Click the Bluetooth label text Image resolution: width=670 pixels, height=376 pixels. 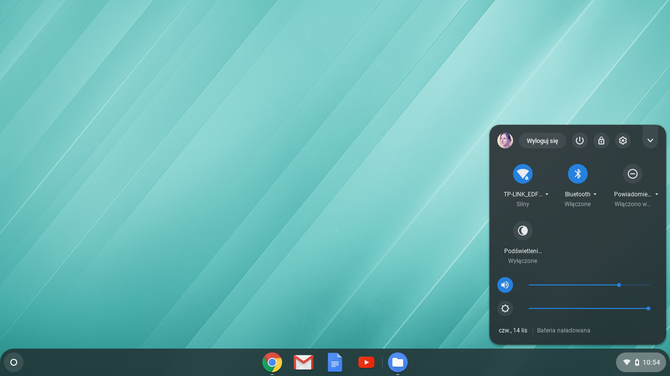(x=577, y=194)
